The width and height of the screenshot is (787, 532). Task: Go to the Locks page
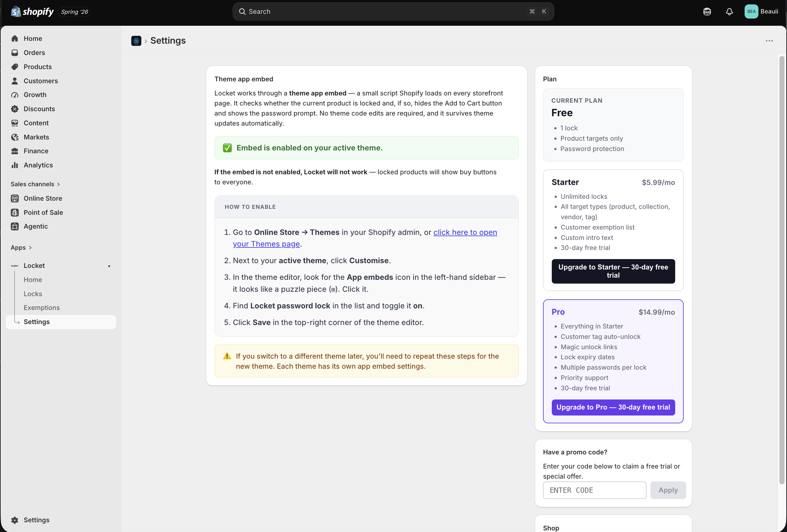(33, 294)
